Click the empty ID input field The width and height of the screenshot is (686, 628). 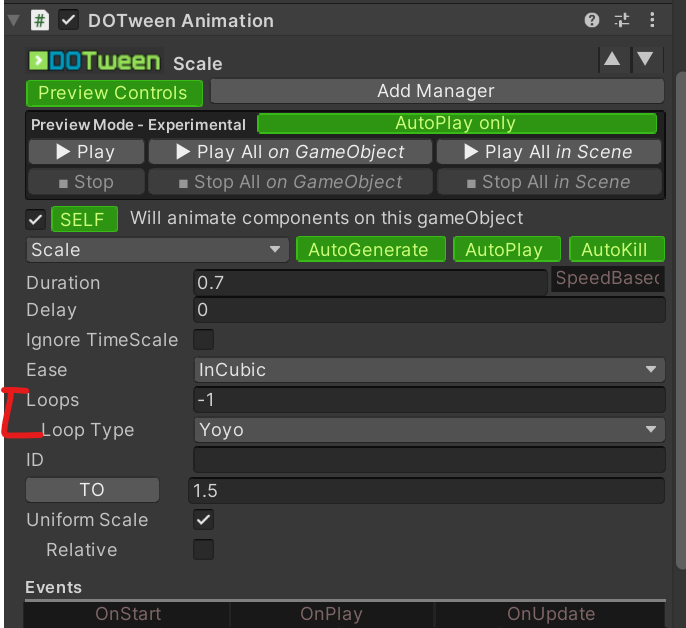point(429,459)
